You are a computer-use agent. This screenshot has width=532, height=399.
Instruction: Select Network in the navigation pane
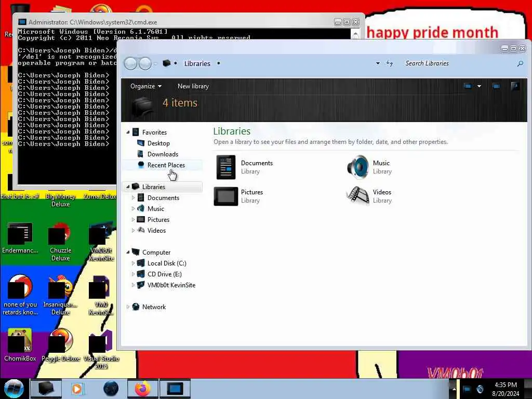[154, 307]
